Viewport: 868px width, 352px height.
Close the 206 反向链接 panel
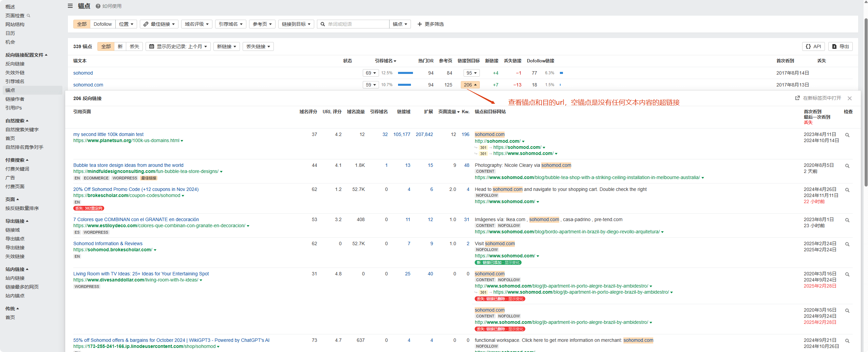(x=850, y=98)
